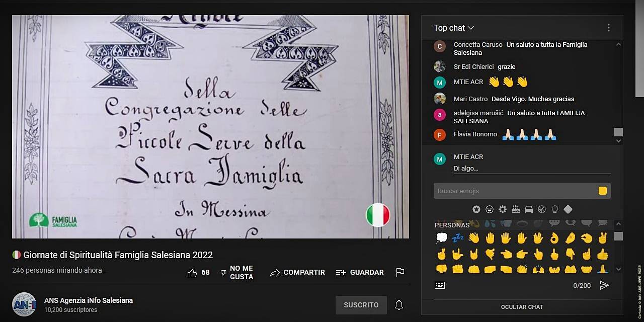Pick the sign of the horns emoji
The width and height of the screenshot is (644, 322).
474,254
